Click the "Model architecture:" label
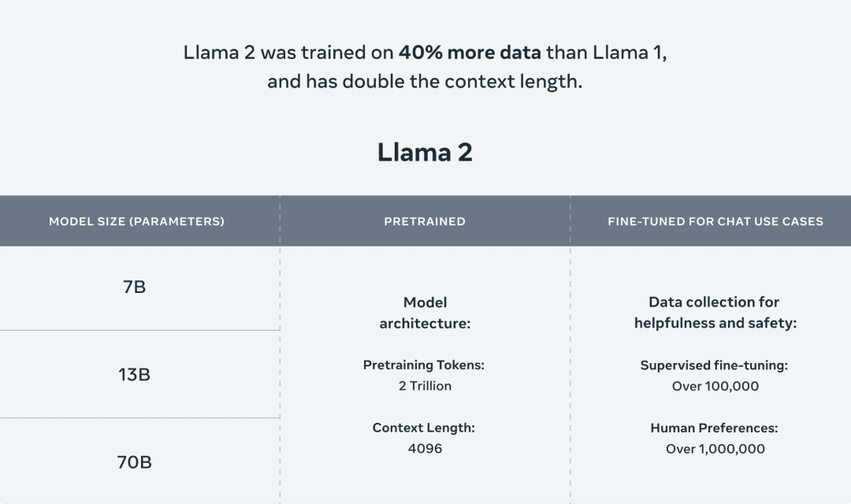The height and width of the screenshot is (504, 851). [425, 313]
